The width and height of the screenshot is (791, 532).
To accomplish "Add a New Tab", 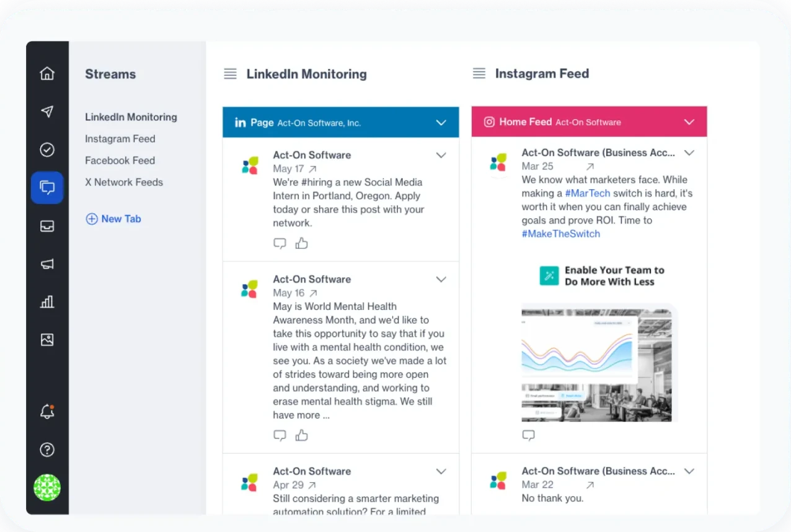I will [x=113, y=219].
